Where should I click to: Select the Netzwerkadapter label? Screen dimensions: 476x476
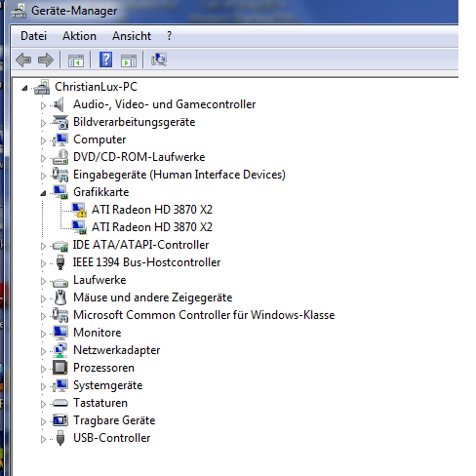tap(117, 350)
